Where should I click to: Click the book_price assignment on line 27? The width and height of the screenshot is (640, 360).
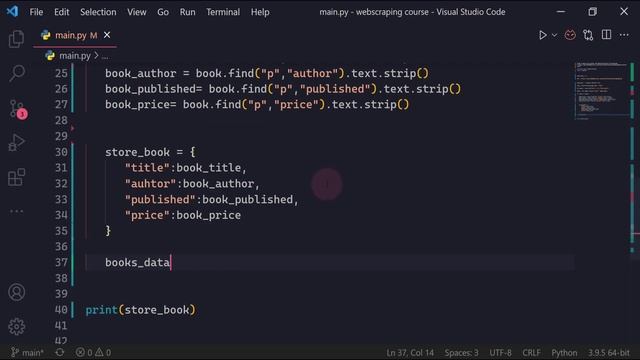(x=257, y=104)
